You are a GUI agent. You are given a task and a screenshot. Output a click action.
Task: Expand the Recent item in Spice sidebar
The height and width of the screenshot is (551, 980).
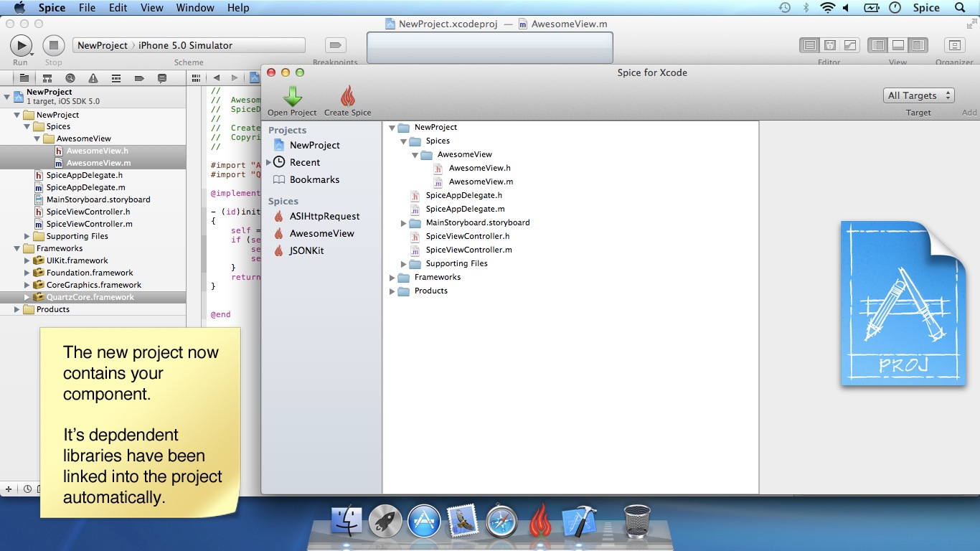coord(269,162)
